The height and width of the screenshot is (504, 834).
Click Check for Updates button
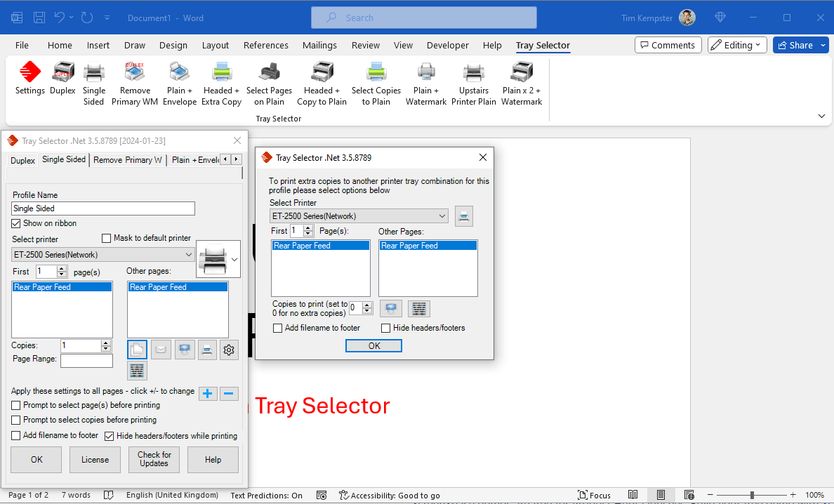(x=154, y=459)
